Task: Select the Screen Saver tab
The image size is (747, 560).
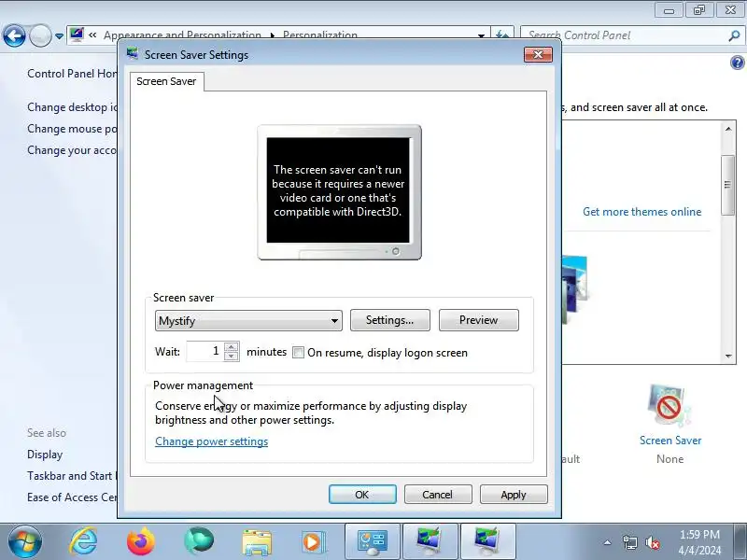Action: point(166,81)
